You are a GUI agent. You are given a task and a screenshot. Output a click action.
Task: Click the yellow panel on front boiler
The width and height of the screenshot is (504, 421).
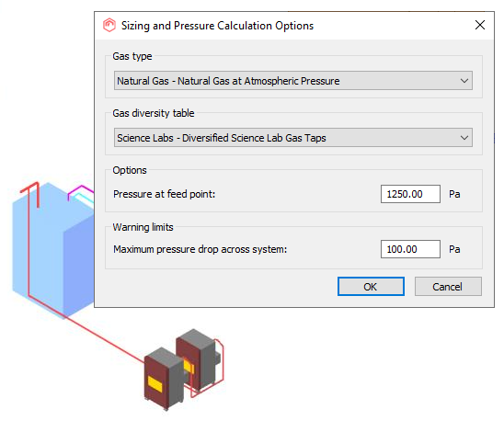tap(155, 384)
